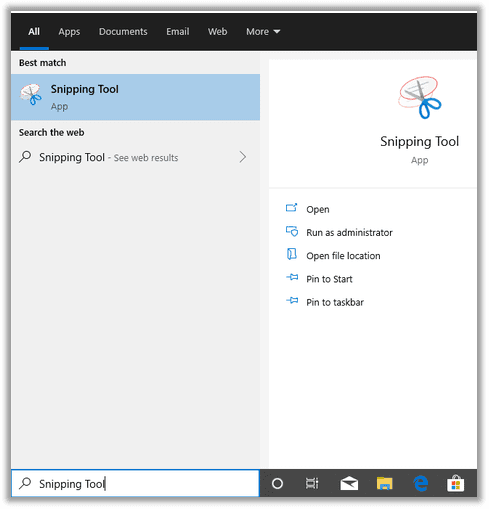Click the large Snipping Tool preview icon
489x509 pixels.
point(419,97)
